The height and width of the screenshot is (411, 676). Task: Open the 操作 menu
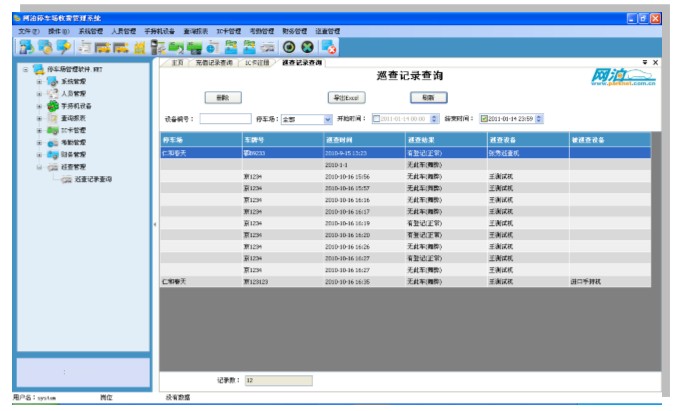[x=58, y=31]
